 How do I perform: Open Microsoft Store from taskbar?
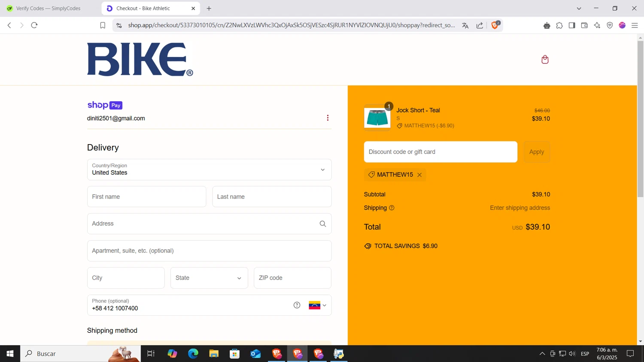234,353
